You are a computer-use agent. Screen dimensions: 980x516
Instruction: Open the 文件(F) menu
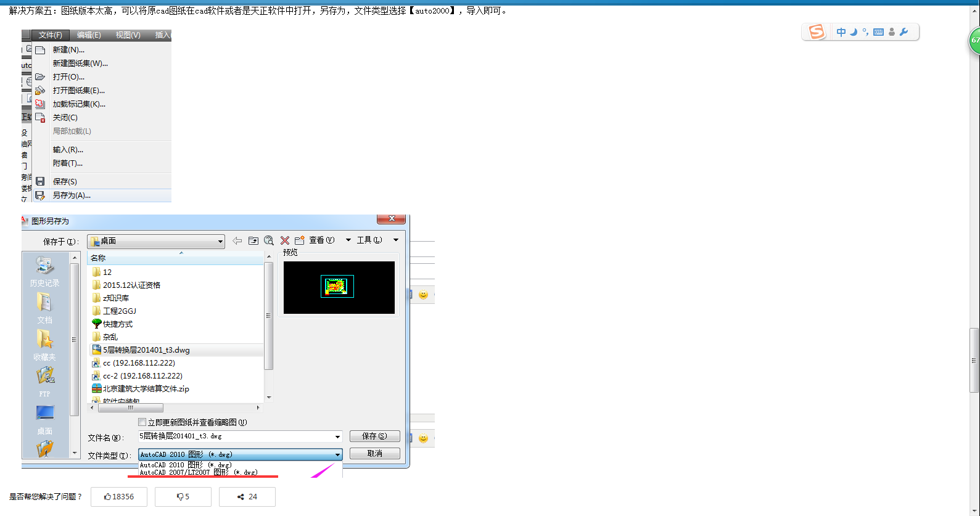point(50,35)
